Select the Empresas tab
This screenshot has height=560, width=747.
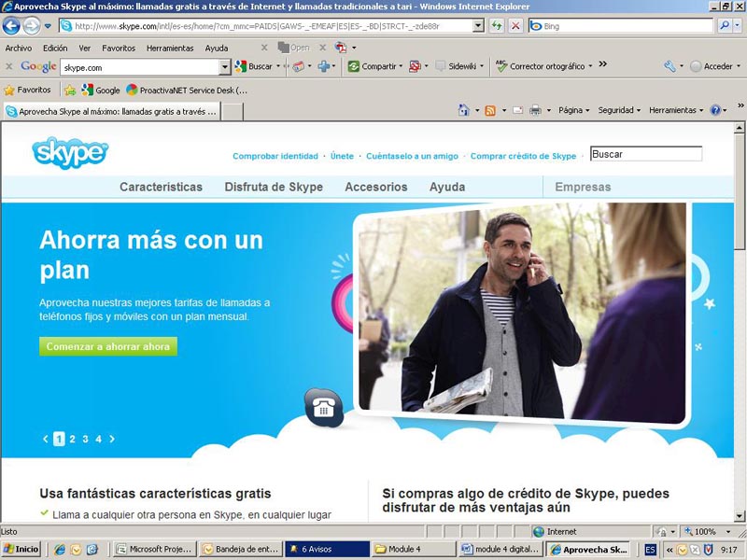point(583,188)
